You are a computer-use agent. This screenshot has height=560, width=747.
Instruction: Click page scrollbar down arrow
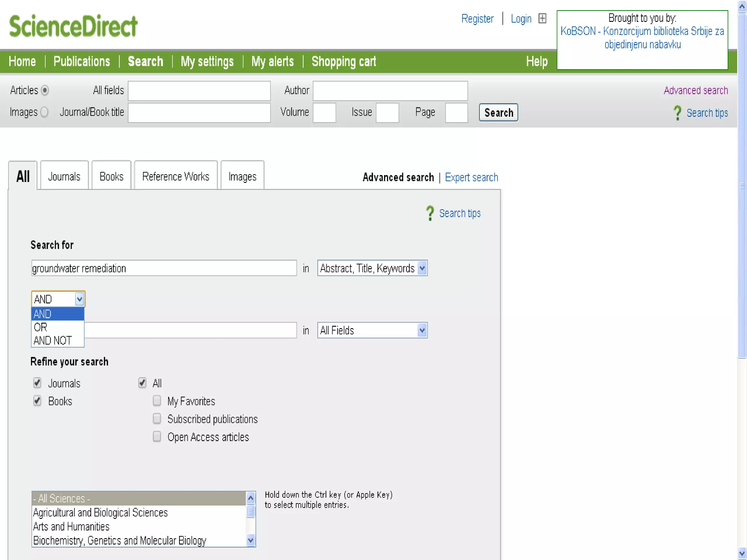coord(742,553)
